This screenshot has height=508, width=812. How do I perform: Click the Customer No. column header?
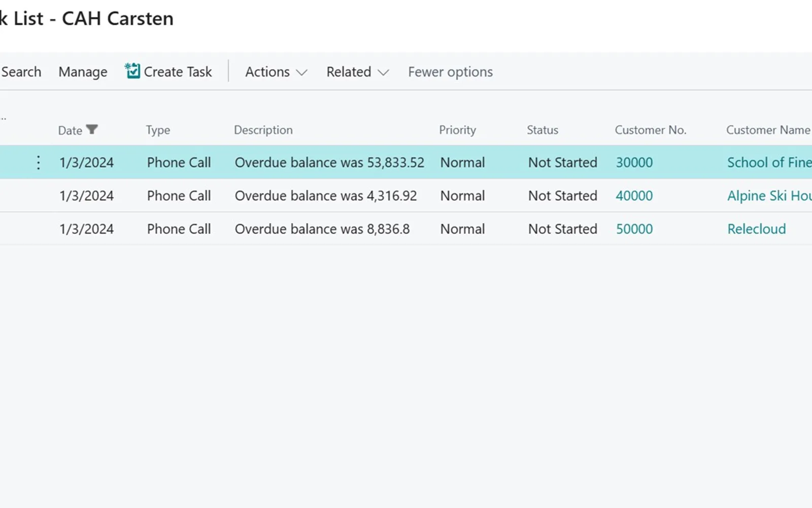click(651, 130)
